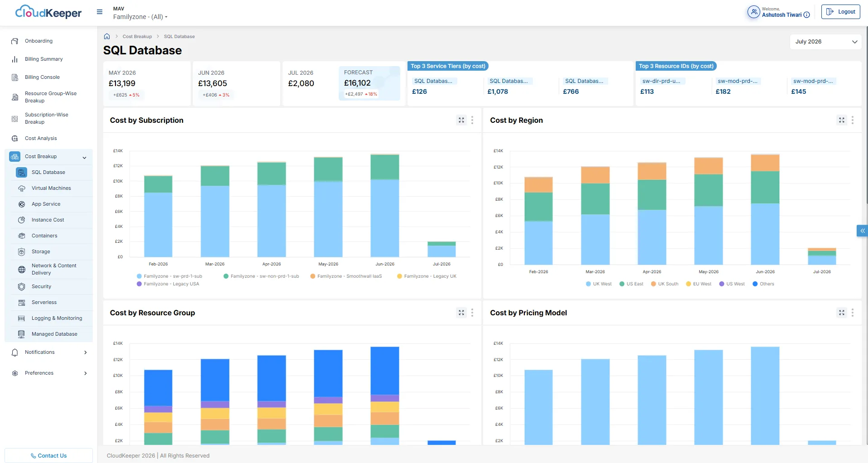The height and width of the screenshot is (463, 868).
Task: Click the Cost Analysis icon
Action: tap(14, 139)
